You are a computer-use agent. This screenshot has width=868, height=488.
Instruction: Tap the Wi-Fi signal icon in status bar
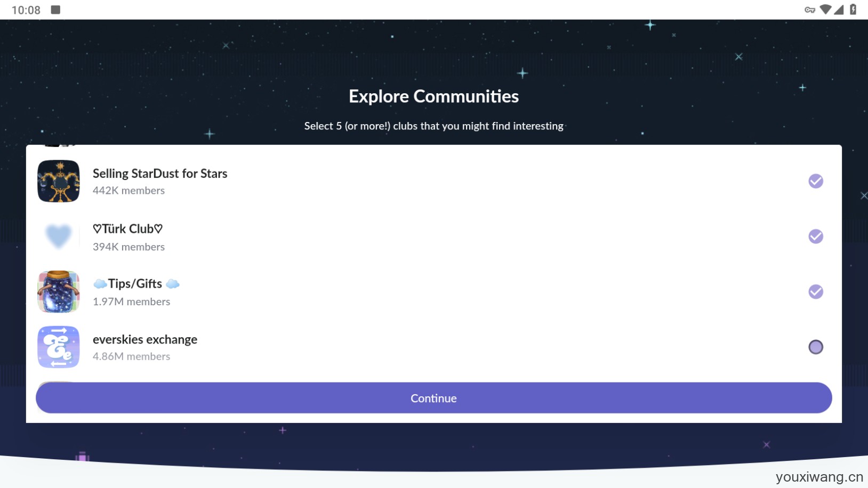tap(825, 10)
